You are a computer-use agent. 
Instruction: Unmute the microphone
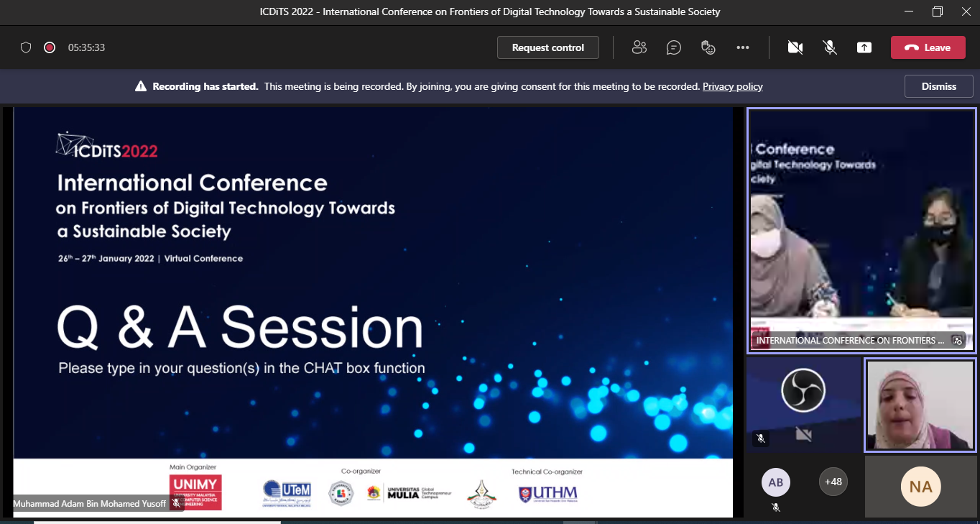pyautogui.click(x=830, y=47)
